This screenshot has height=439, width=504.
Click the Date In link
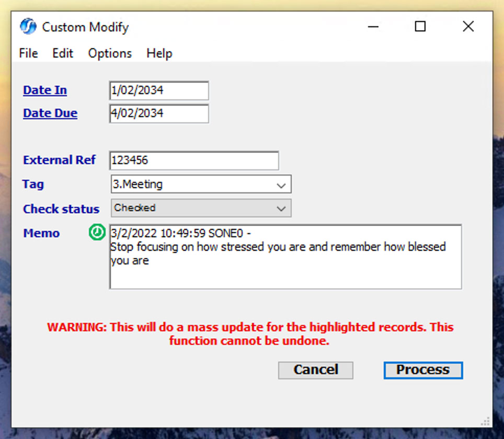pyautogui.click(x=45, y=90)
